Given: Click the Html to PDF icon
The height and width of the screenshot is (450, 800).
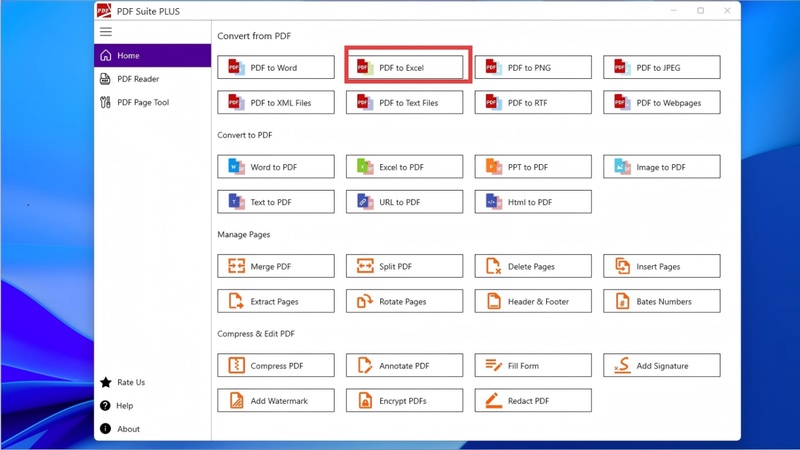Looking at the screenshot, I should (x=493, y=202).
